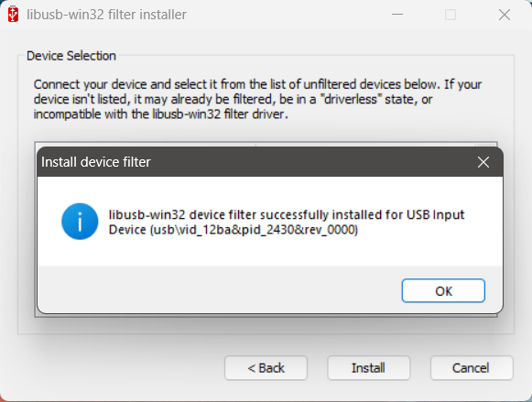
Task: Click the "successfully installed for USB Input" message line
Action: pyautogui.click(x=287, y=215)
